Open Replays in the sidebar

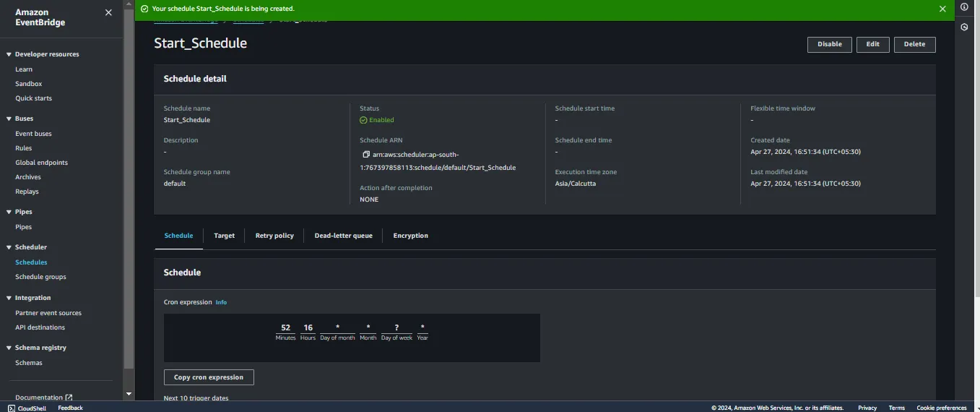coord(27,192)
